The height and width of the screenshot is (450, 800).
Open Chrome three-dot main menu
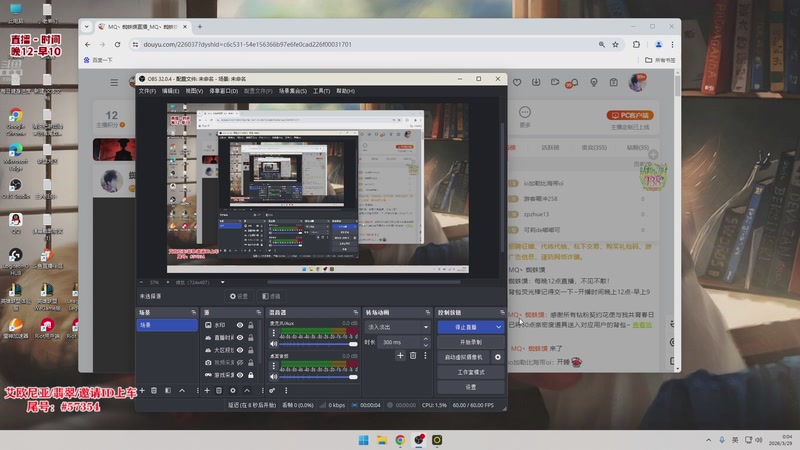click(672, 44)
